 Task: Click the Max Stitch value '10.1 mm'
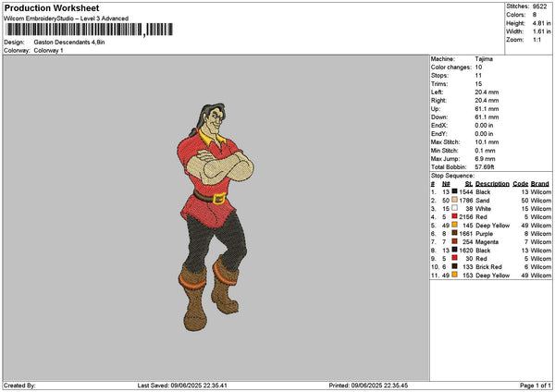click(487, 142)
